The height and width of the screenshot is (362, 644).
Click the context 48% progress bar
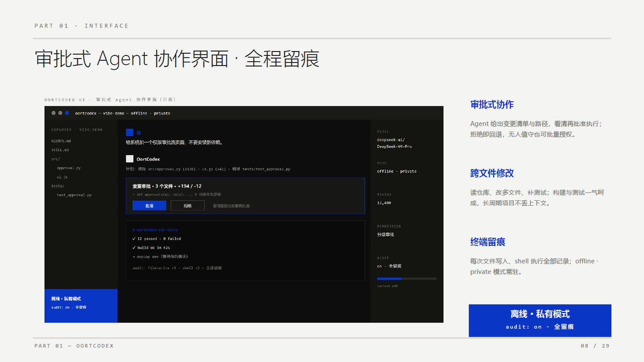point(407,279)
